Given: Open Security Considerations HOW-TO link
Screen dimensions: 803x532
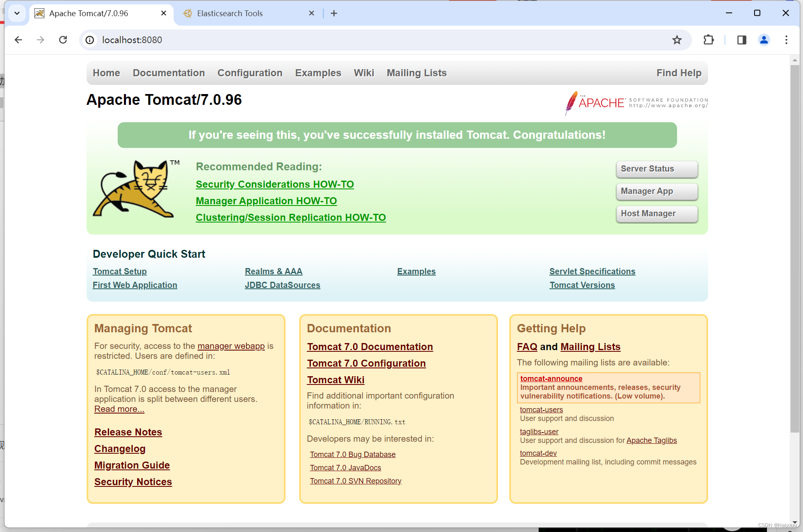Looking at the screenshot, I should tap(275, 184).
